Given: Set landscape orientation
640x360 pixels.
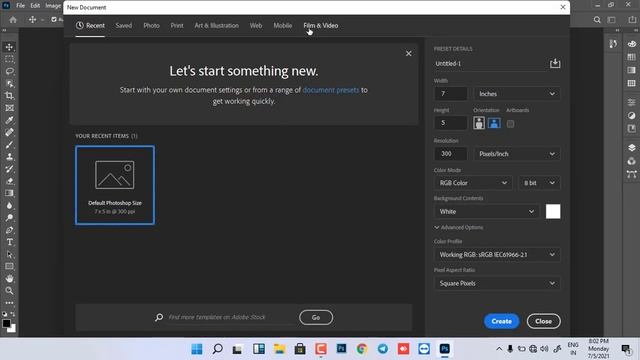Looking at the screenshot, I should [494, 123].
